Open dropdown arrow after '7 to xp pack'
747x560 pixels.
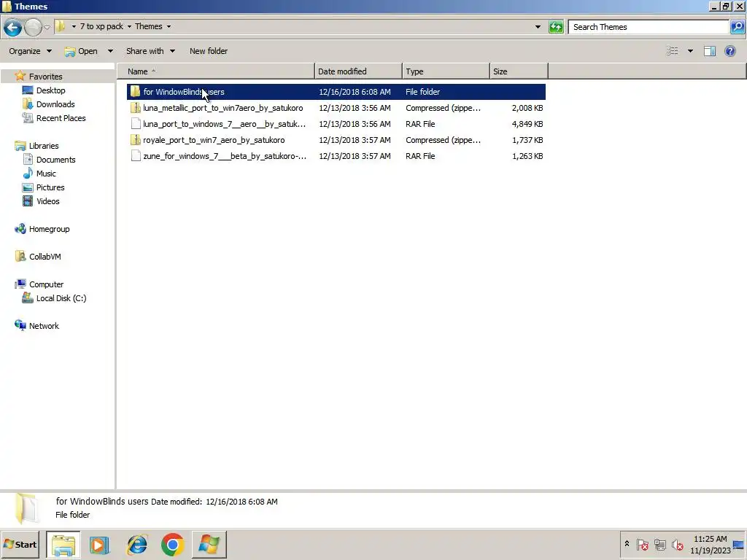click(129, 26)
